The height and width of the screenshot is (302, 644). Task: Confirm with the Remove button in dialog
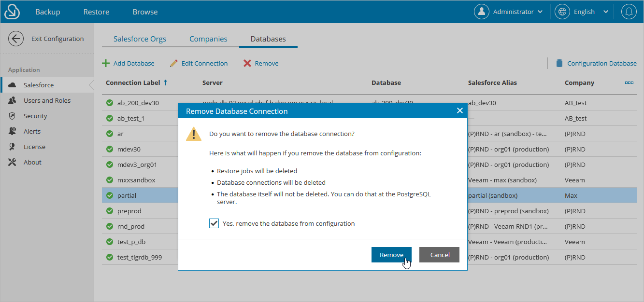click(x=391, y=255)
